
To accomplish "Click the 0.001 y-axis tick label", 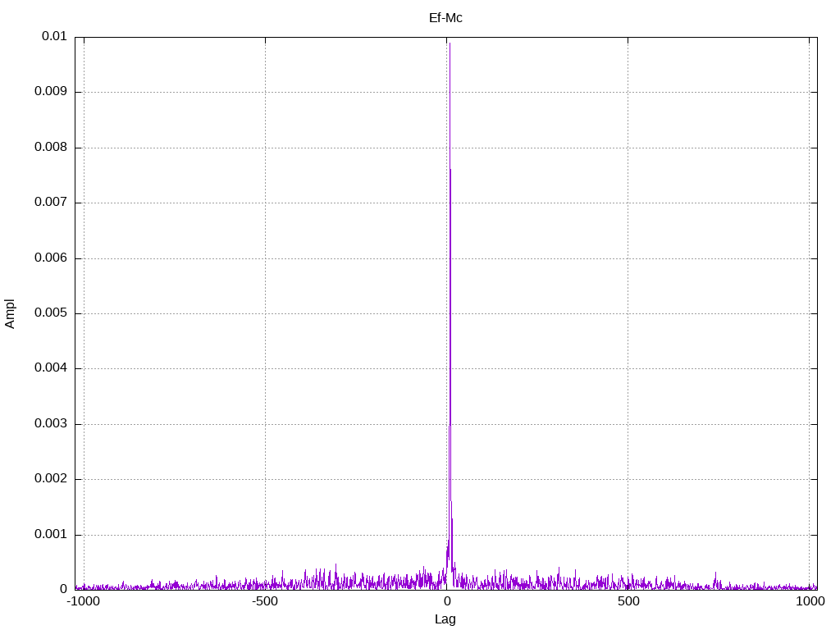I will [51, 535].
